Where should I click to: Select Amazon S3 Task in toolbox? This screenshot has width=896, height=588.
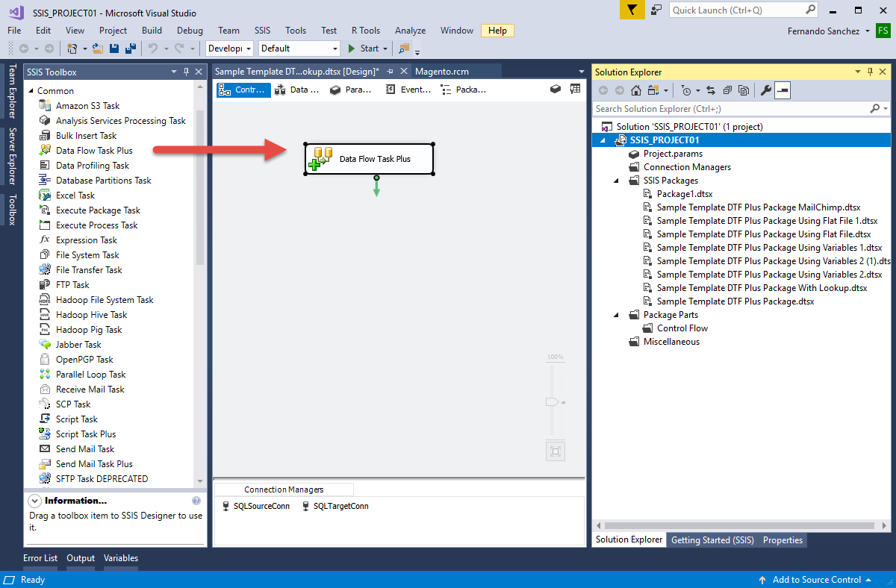(x=87, y=106)
